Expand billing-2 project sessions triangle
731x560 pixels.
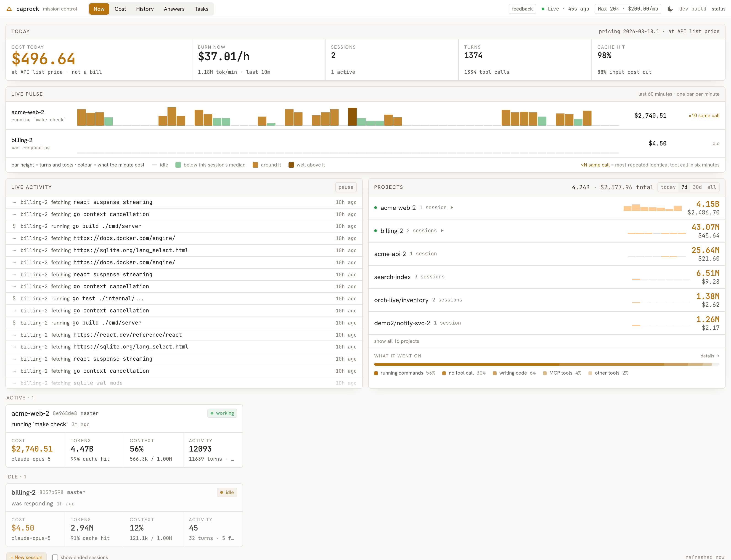click(x=442, y=231)
